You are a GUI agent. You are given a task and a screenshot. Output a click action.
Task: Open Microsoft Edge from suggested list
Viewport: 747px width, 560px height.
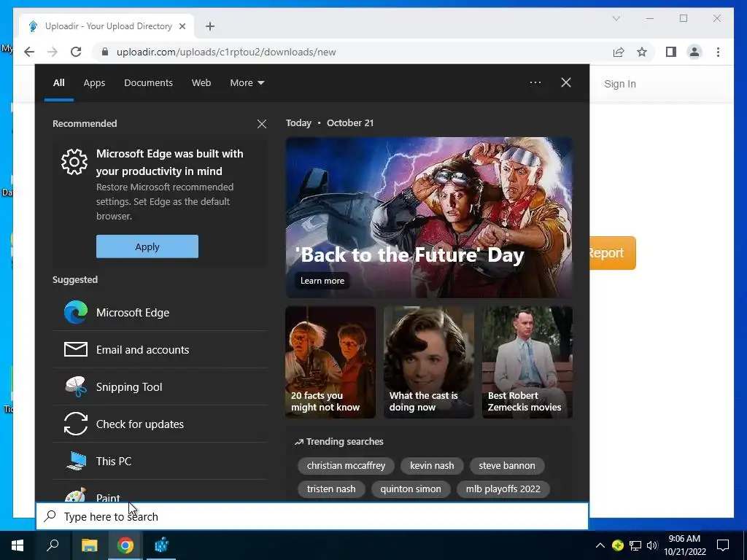coord(160,312)
